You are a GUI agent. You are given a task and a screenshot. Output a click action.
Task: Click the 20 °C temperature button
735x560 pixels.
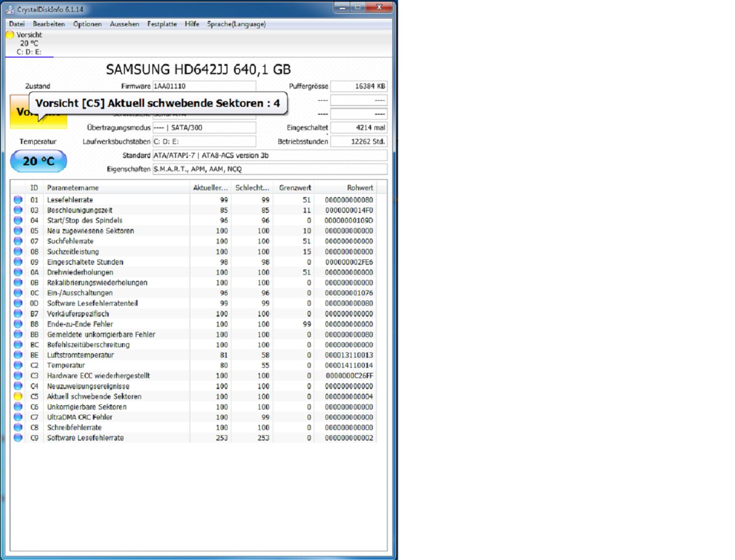(38, 161)
